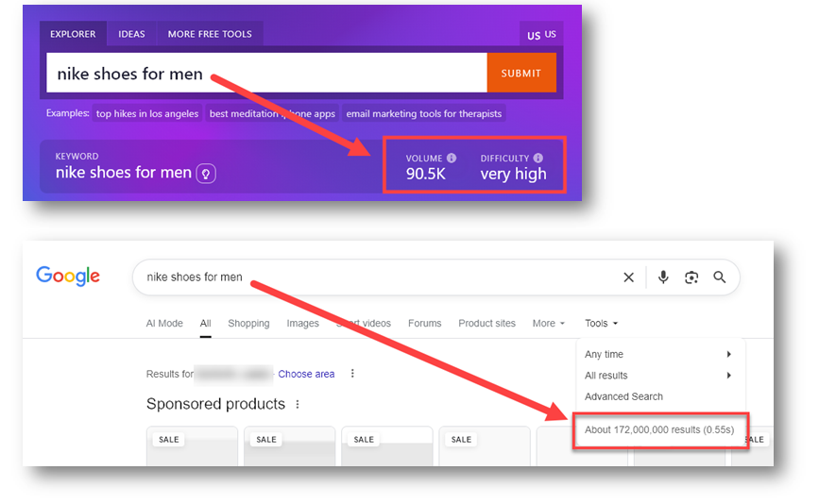Toggle the Tools dropdown

coord(601,324)
